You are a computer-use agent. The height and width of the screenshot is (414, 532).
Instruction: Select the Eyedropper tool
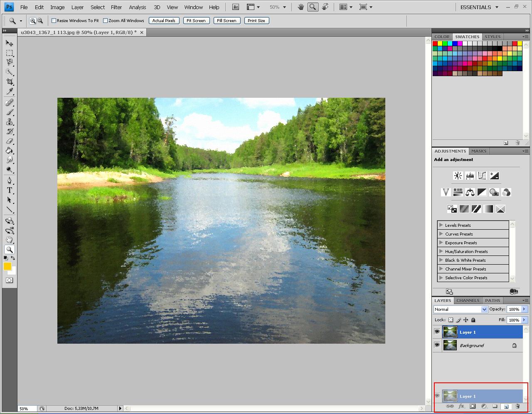(10, 91)
